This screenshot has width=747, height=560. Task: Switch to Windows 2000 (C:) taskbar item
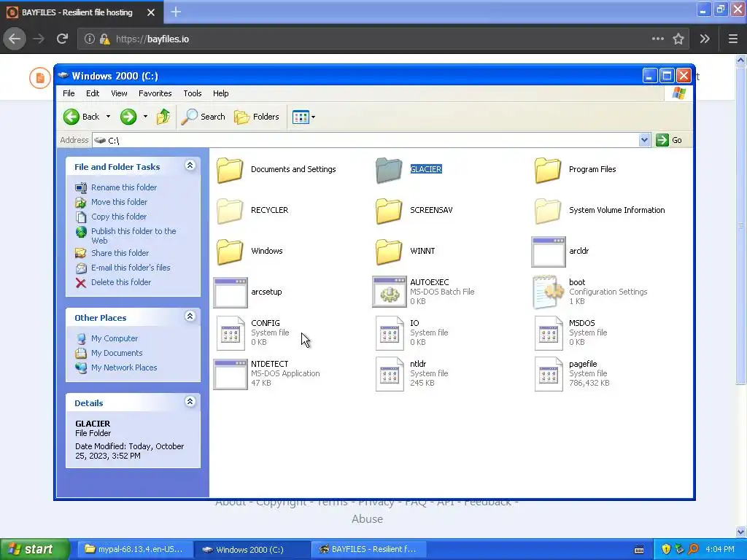(x=251, y=550)
